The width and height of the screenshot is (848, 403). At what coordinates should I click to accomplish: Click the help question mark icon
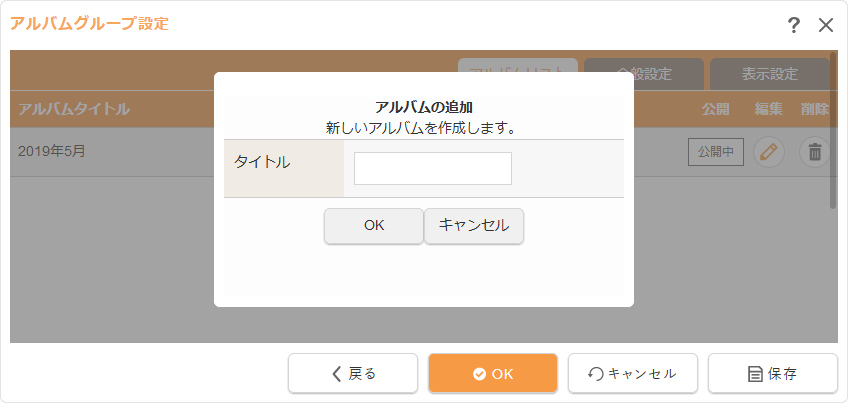[794, 25]
